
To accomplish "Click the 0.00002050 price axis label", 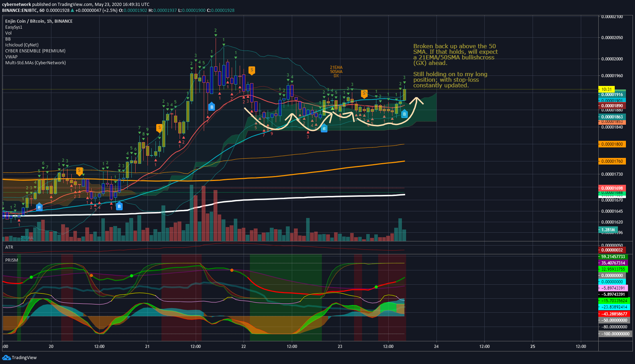I will click(612, 38).
